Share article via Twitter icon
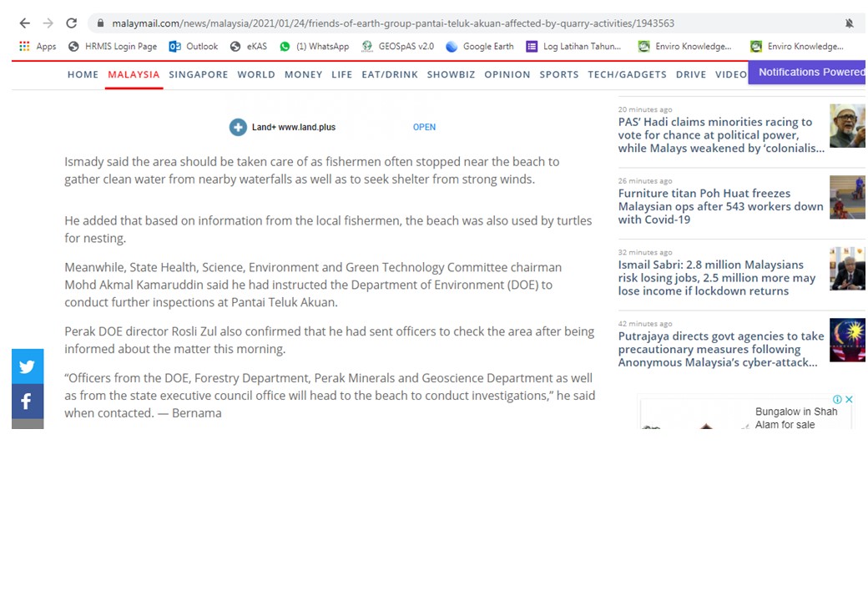This screenshot has height=601, width=868. tap(27, 366)
